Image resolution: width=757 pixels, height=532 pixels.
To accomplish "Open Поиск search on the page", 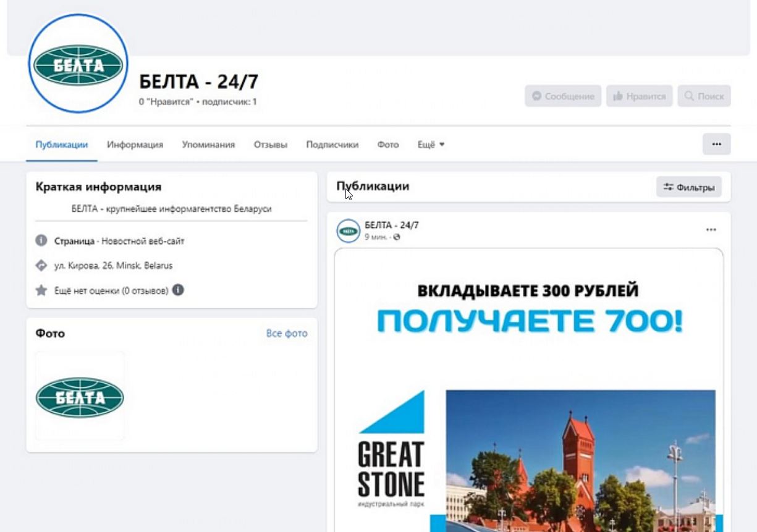I will (704, 96).
